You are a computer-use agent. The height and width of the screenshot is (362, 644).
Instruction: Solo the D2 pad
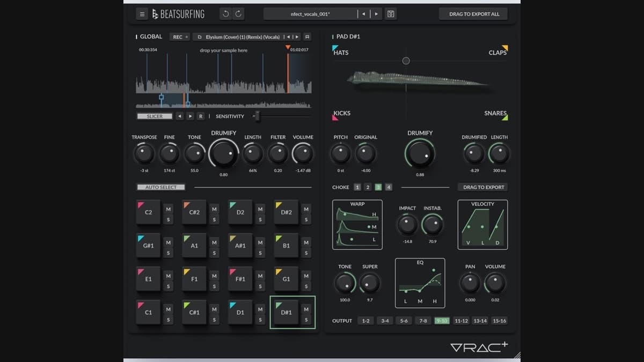[260, 219]
